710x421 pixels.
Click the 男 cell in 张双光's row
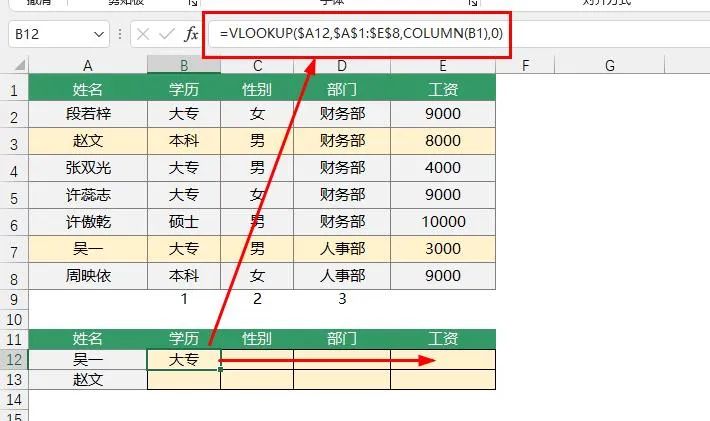[257, 168]
